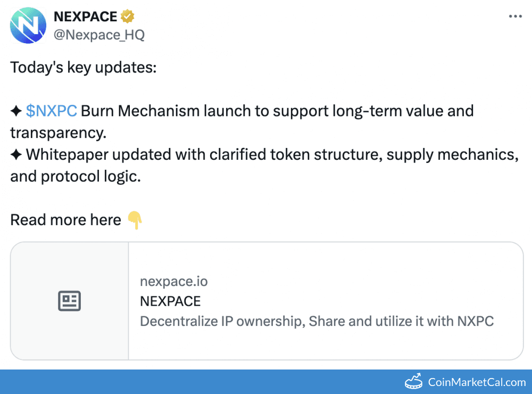The image size is (532, 394).
Task: Open the NEXPACE link preview card
Action: tap(266, 300)
